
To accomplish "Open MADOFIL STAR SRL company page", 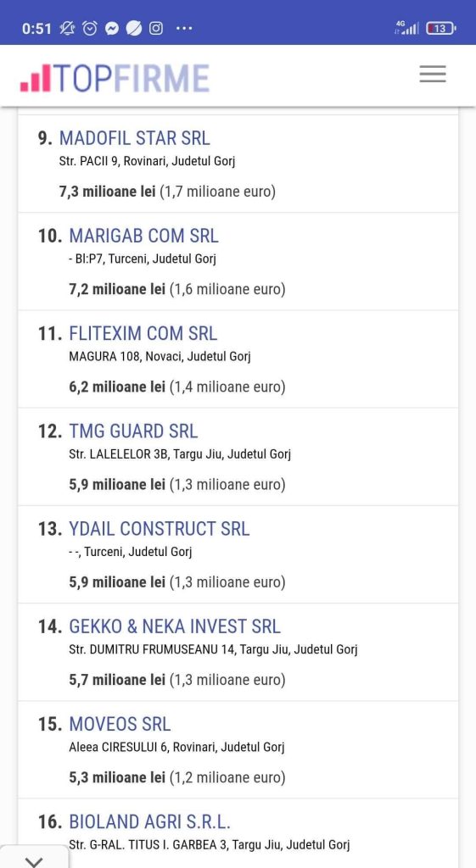I will click(135, 138).
